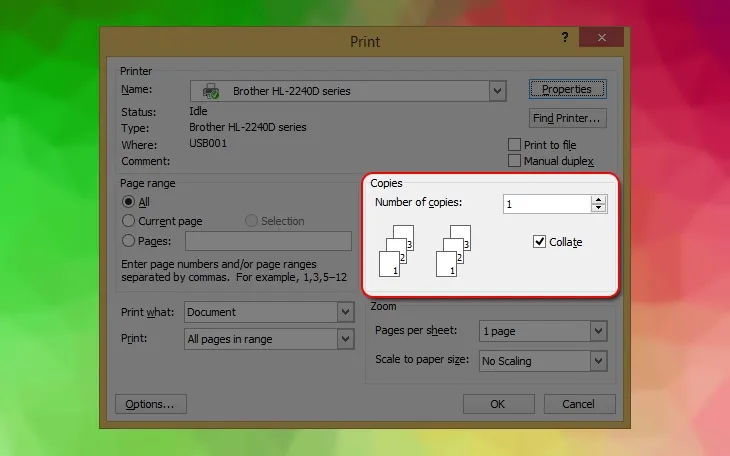Decrease number of copies with down arrow
Screen dimensions: 730x456
pyautogui.click(x=599, y=208)
